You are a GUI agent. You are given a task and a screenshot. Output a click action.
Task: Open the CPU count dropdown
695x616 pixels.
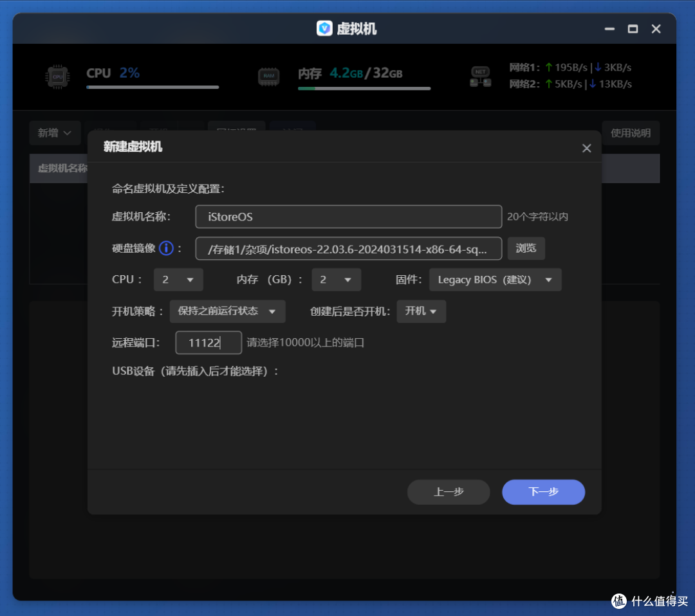coord(178,280)
